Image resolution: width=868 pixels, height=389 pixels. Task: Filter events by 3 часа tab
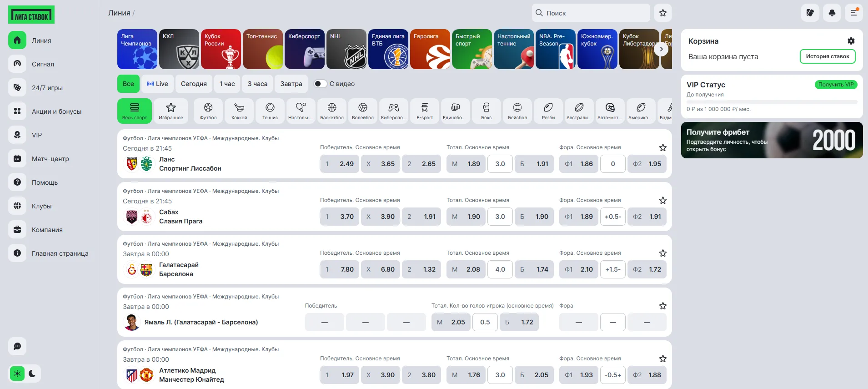(257, 84)
